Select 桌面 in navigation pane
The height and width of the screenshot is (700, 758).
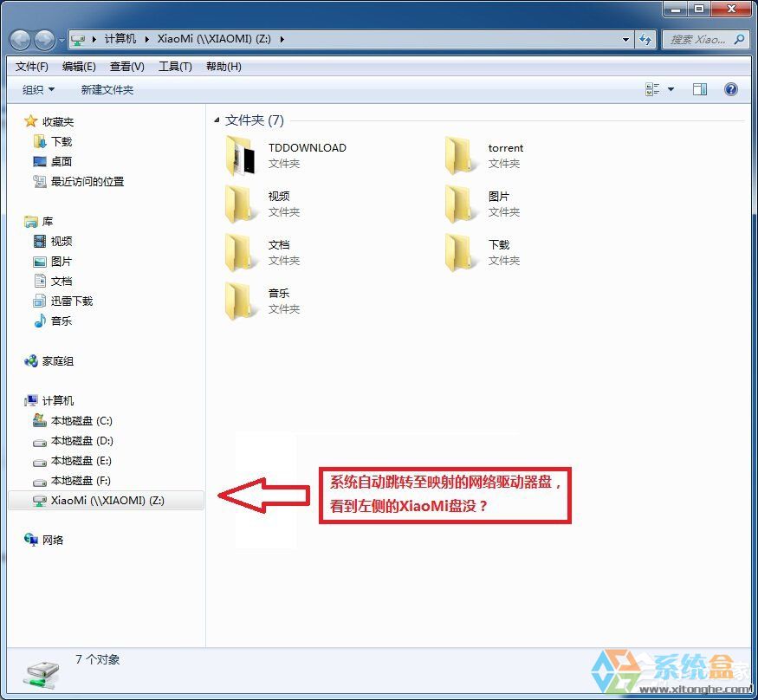[x=53, y=161]
